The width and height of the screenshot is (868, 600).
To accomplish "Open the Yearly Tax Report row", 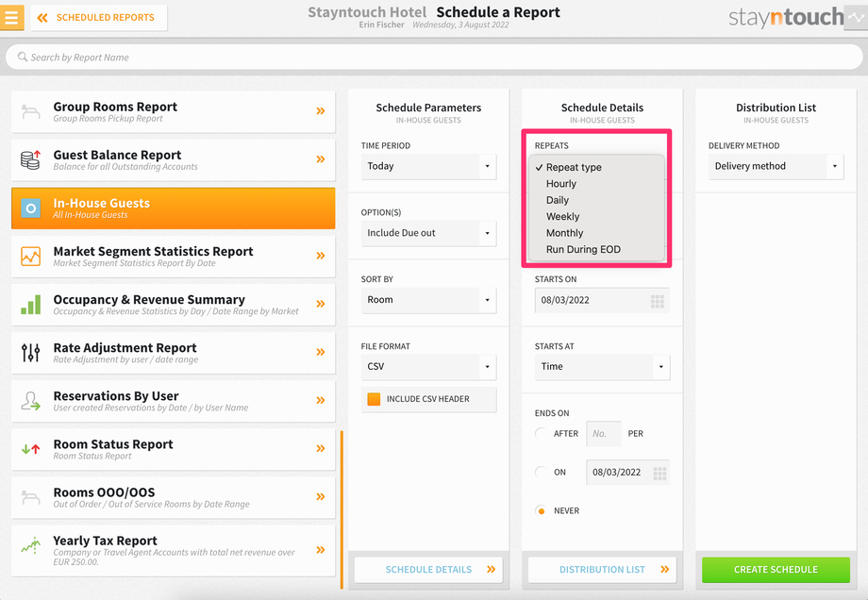I will pos(174,550).
